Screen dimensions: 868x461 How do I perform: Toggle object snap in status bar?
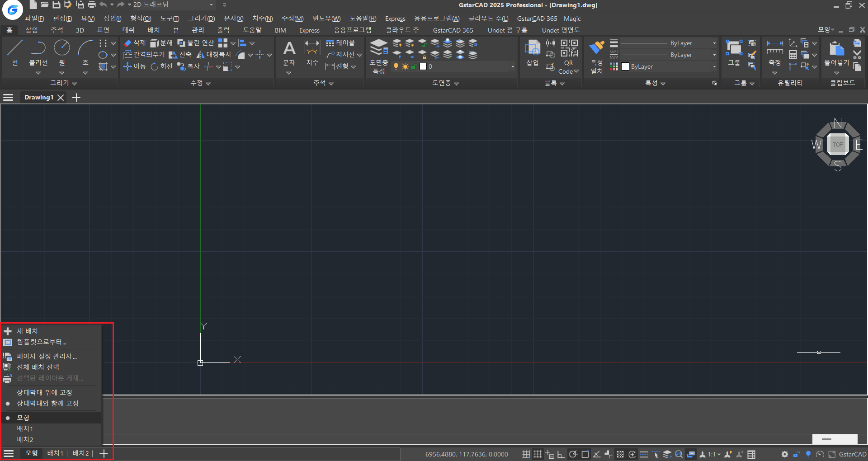585,454
